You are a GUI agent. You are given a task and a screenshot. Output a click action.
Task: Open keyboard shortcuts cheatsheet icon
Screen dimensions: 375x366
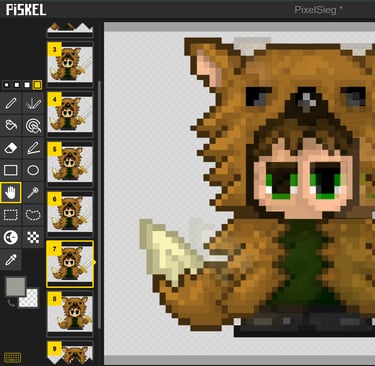coord(12,357)
